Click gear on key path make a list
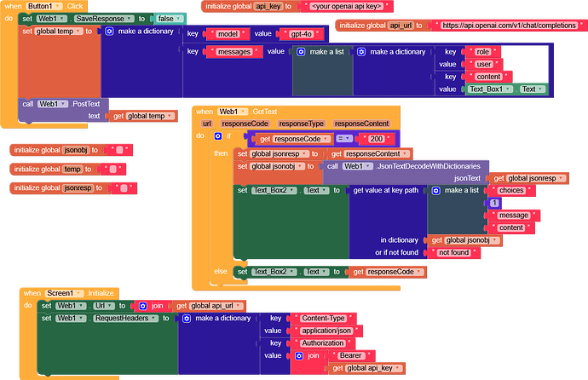 point(435,190)
